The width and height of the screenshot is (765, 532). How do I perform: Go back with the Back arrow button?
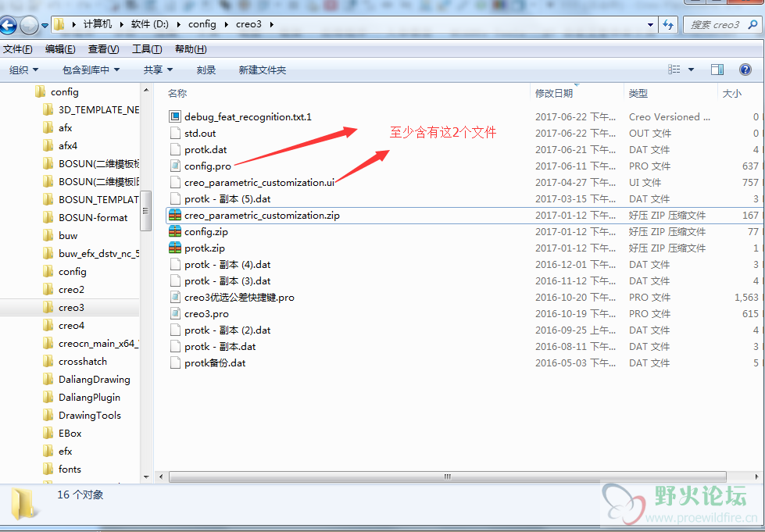(8, 25)
